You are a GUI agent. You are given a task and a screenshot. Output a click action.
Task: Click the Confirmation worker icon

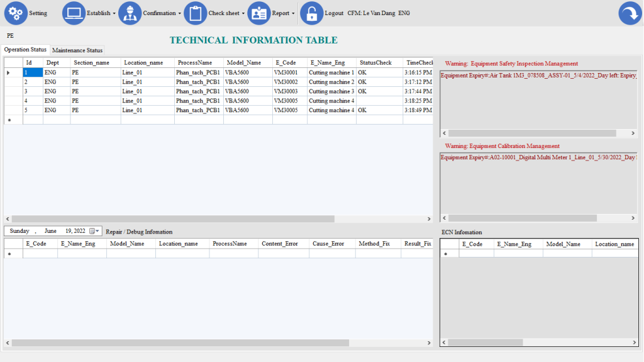(x=130, y=13)
